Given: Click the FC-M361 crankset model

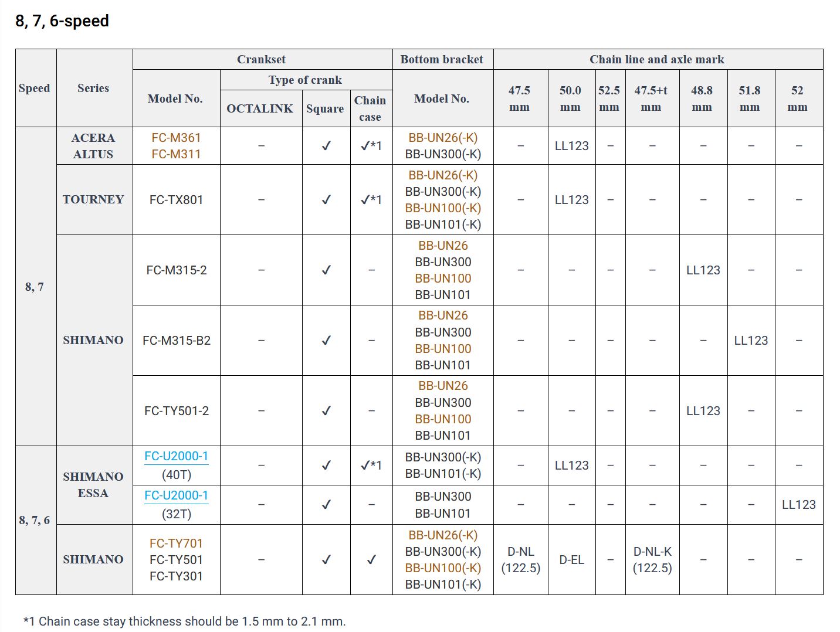Looking at the screenshot, I should [x=176, y=138].
